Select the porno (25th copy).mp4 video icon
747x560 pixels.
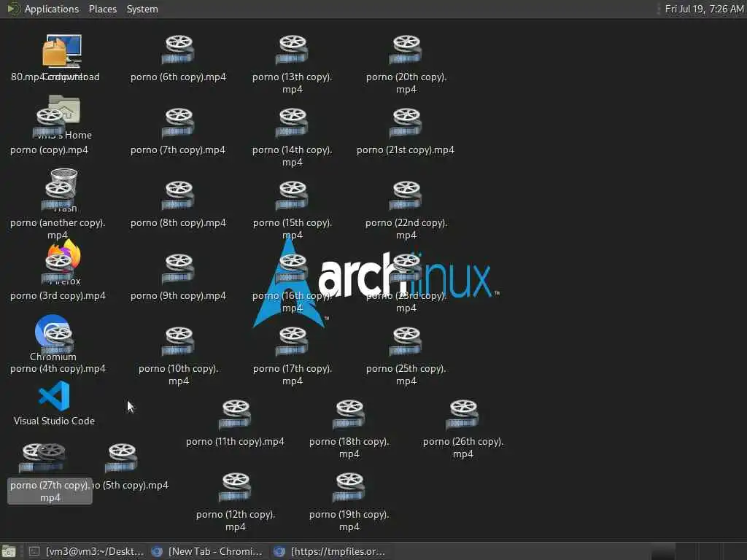tap(406, 341)
